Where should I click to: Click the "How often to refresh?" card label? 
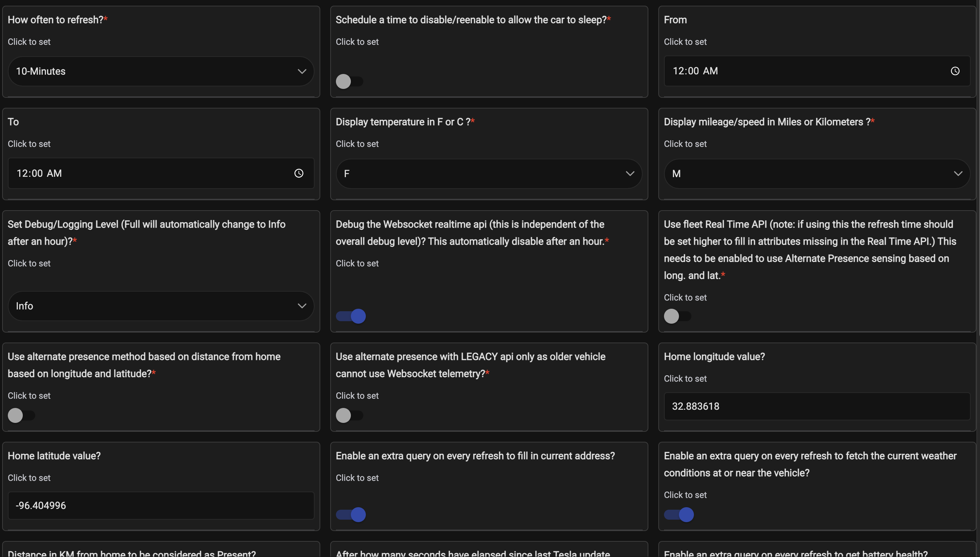[x=56, y=20]
